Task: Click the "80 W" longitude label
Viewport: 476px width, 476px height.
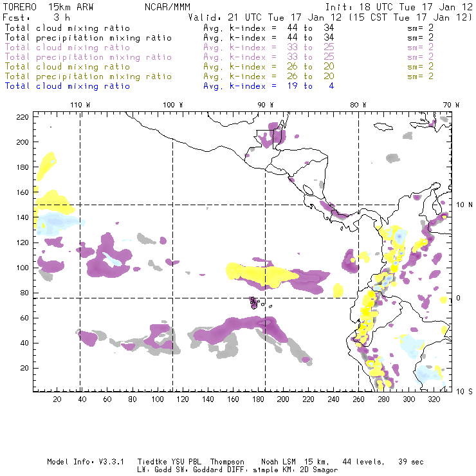Action: point(358,105)
